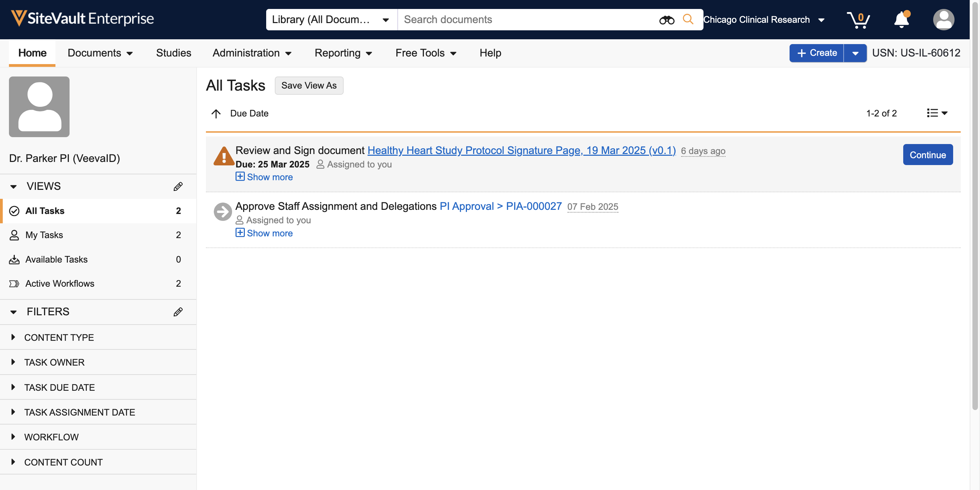
Task: Click the Create button
Action: pyautogui.click(x=816, y=53)
